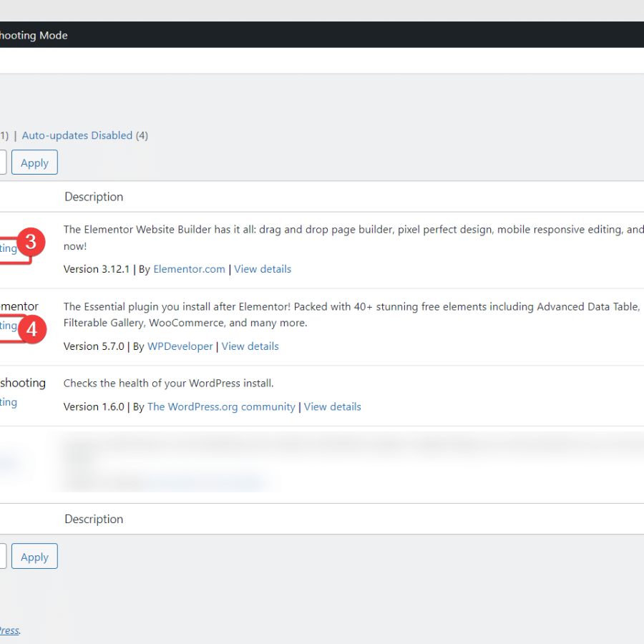
Task: View details for the Version 5.7.0 plugin
Action: 250,346
